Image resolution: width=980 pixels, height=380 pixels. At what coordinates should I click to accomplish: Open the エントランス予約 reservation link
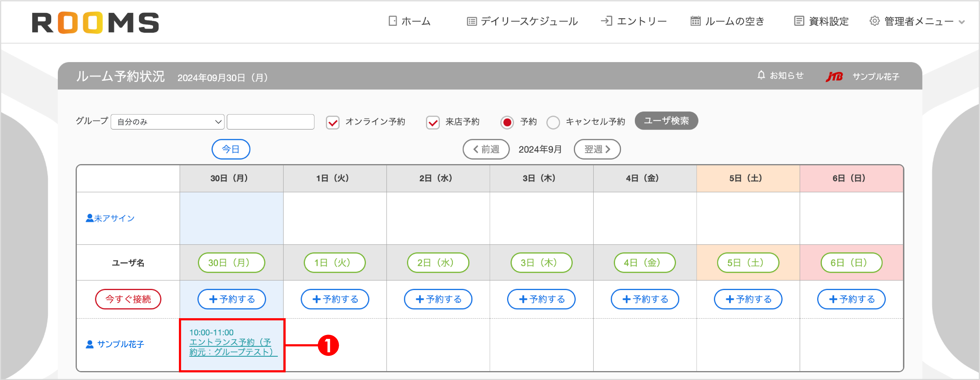pyautogui.click(x=230, y=347)
